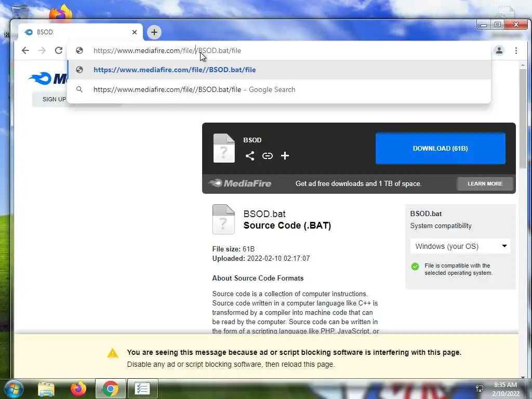Open a new tab with the plus button

(x=154, y=32)
